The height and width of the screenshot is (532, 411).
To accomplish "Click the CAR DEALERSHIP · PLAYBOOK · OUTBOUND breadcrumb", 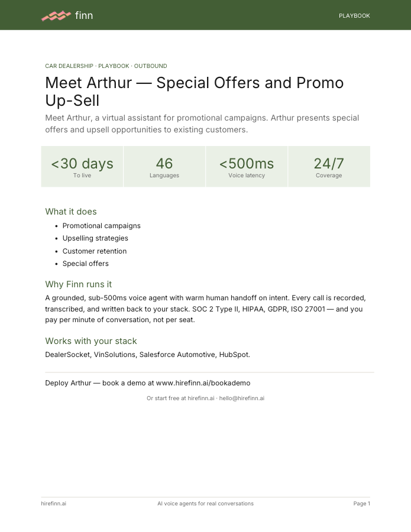I will coord(106,66).
